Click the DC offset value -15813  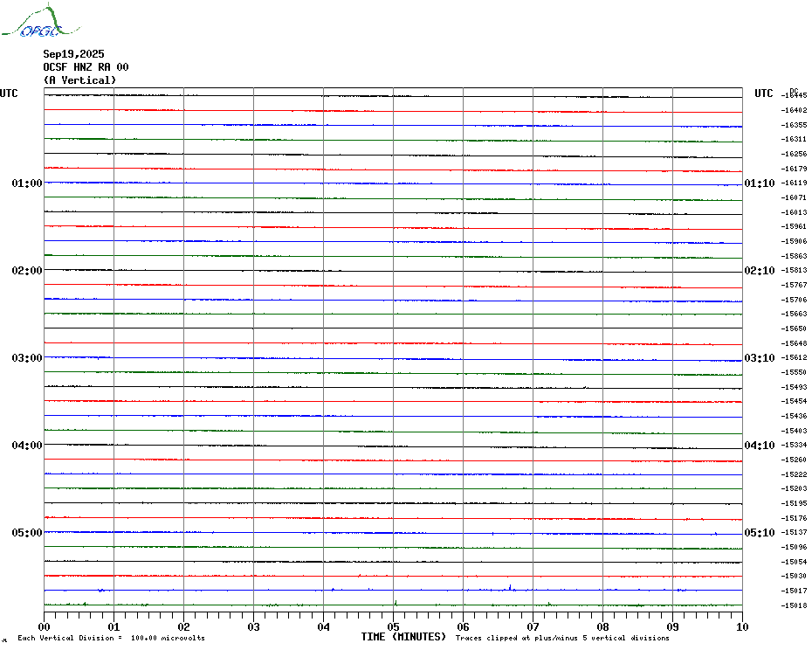[x=794, y=271]
